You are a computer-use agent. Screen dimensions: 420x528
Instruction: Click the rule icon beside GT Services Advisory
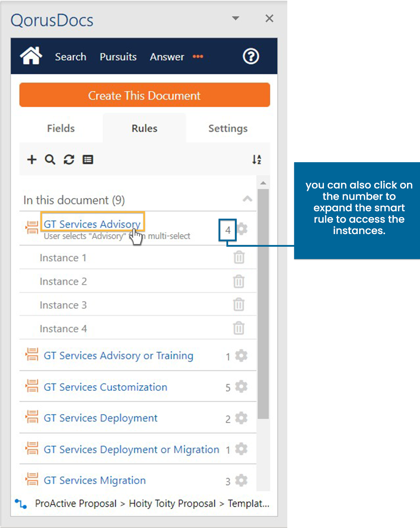[32, 227]
